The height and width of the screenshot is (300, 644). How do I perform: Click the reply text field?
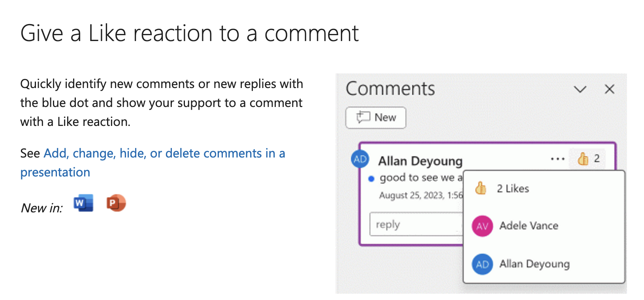(416, 224)
